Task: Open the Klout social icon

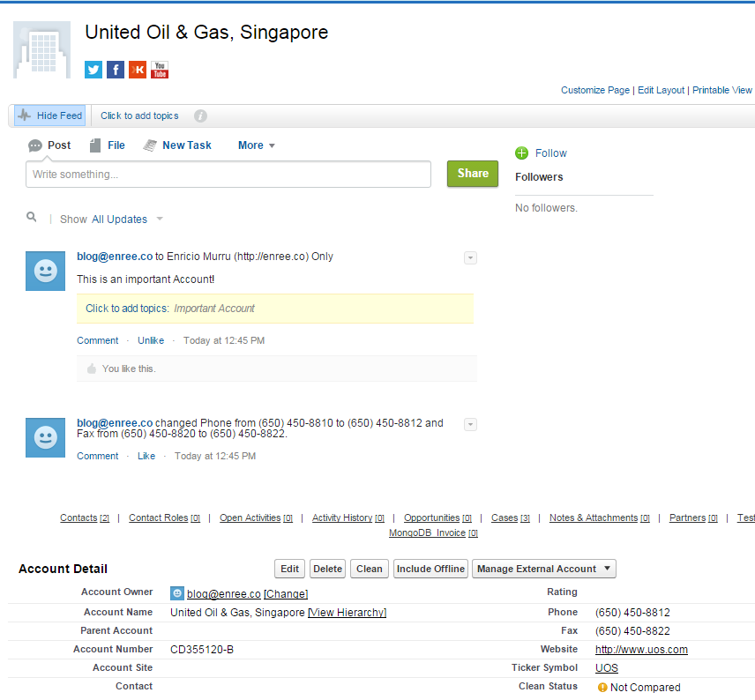Action: click(138, 70)
